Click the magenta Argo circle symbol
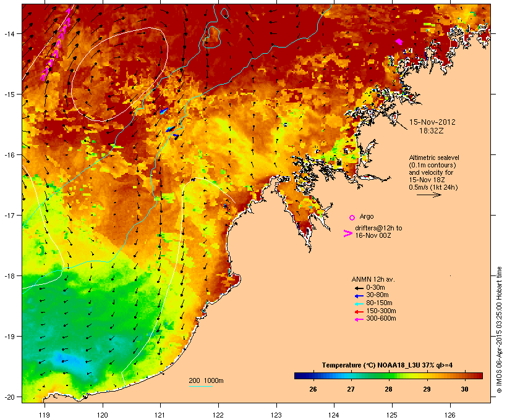The image size is (507, 420). pos(352,217)
